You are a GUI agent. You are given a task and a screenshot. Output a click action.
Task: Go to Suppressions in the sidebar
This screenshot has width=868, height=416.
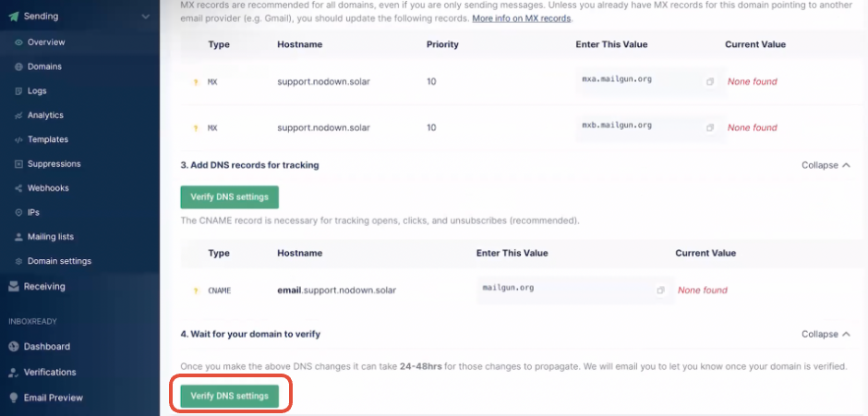tap(54, 164)
